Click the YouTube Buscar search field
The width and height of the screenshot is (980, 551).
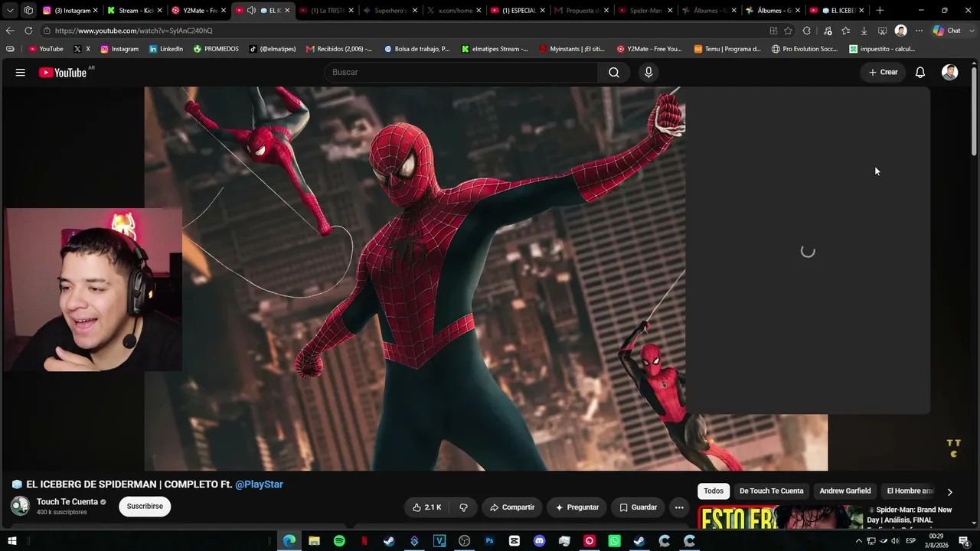coord(462,72)
